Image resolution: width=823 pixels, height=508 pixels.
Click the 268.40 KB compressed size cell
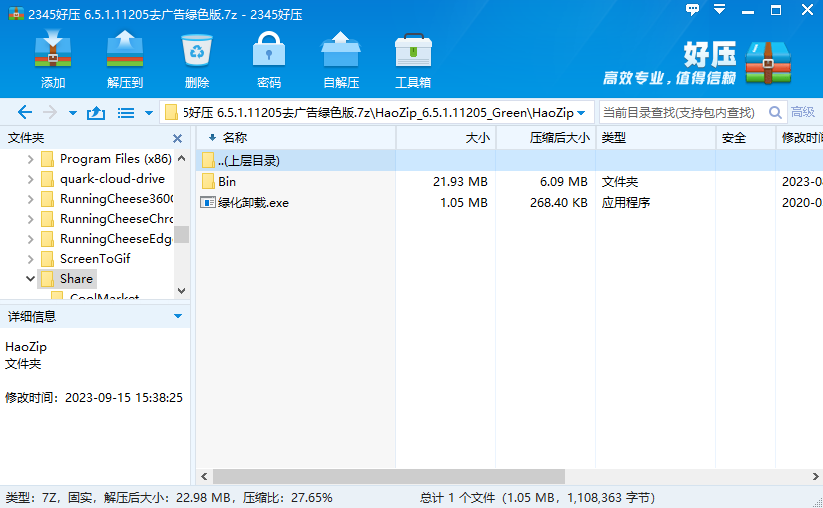(558, 203)
